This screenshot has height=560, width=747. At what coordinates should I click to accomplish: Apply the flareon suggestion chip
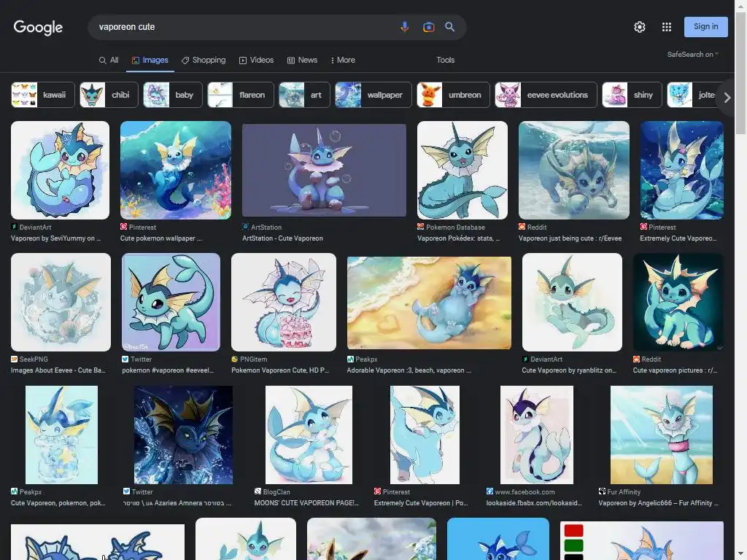click(x=241, y=95)
